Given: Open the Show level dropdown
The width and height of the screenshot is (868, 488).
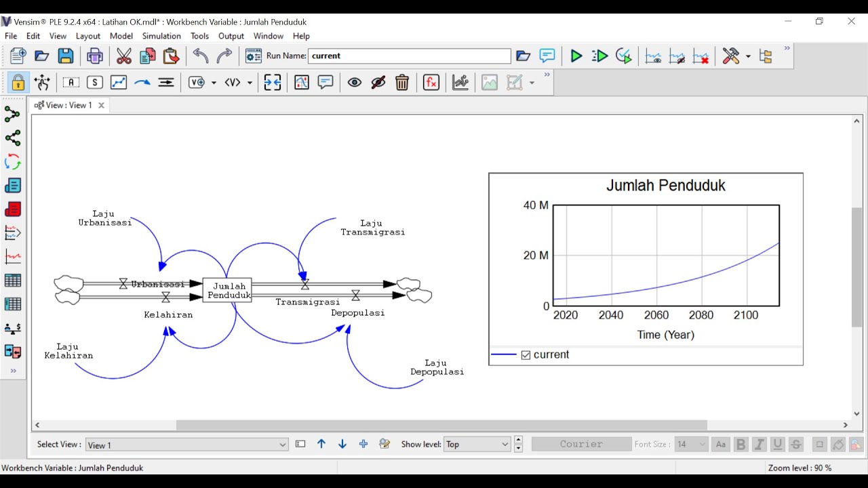Looking at the screenshot, I should (505, 445).
